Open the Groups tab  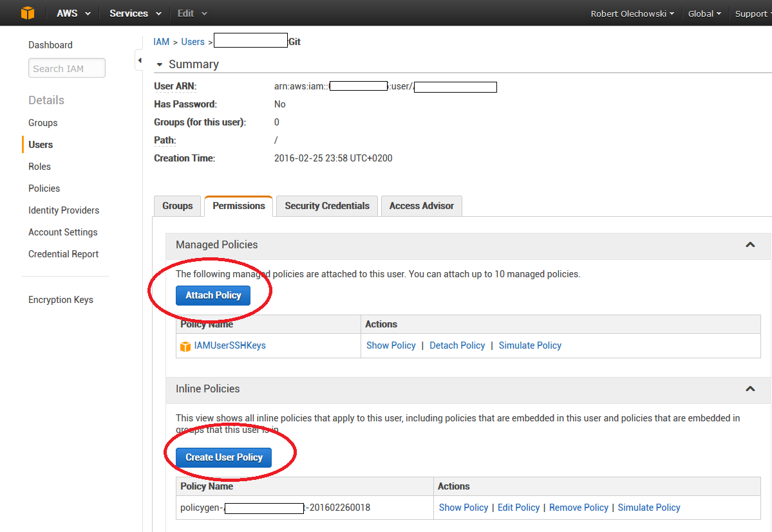tap(177, 206)
